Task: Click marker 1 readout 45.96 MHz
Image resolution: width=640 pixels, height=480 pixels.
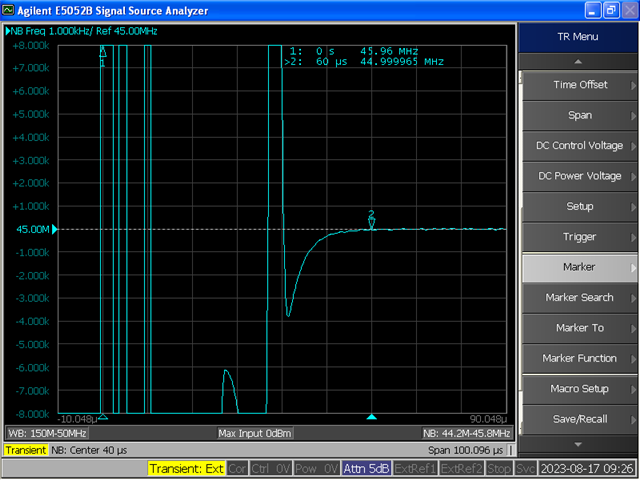Action: coord(389,51)
